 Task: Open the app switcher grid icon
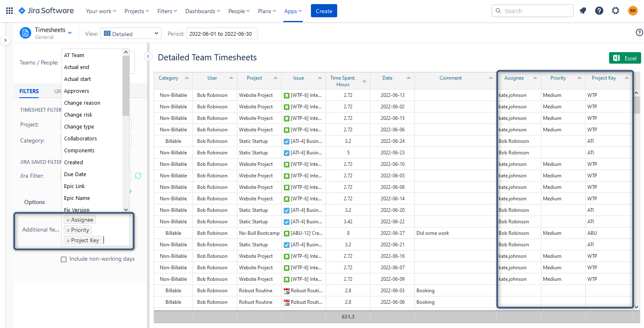click(9, 11)
